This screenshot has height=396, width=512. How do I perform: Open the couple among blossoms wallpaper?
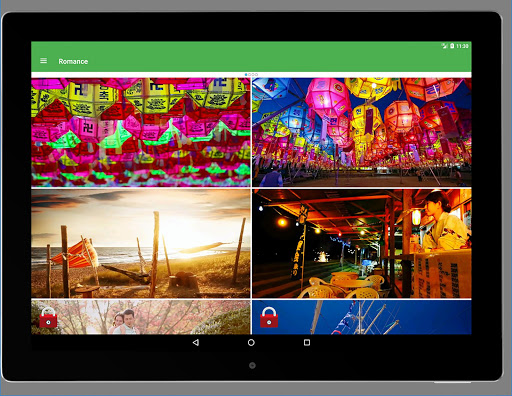point(141,317)
